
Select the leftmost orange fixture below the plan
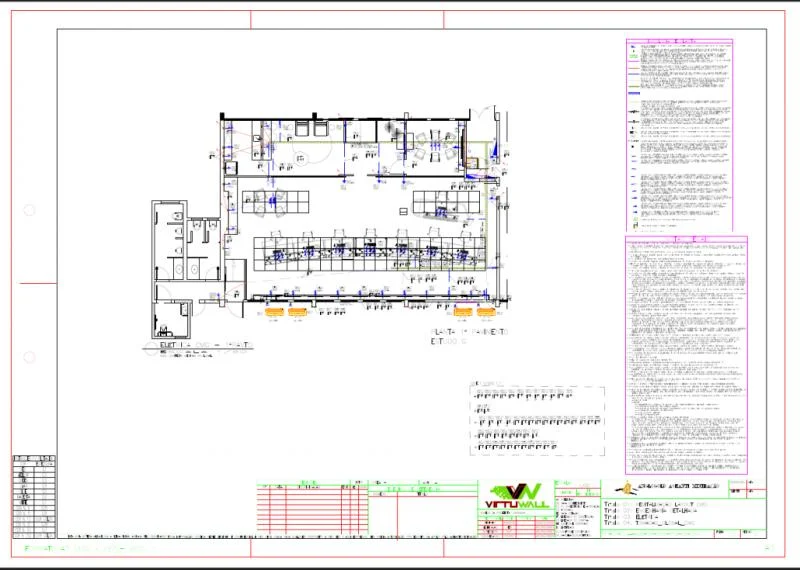coord(274,312)
